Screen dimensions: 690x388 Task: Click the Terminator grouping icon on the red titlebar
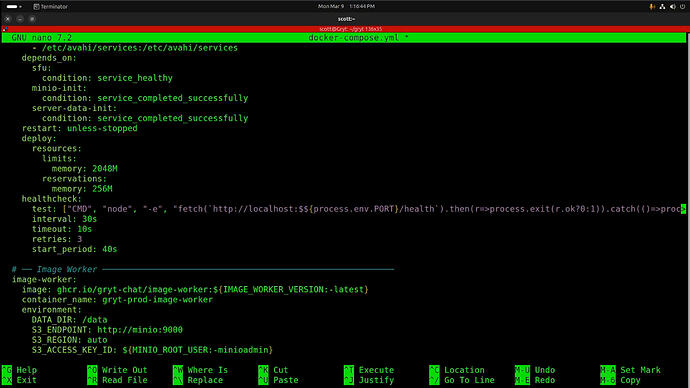(5, 29)
